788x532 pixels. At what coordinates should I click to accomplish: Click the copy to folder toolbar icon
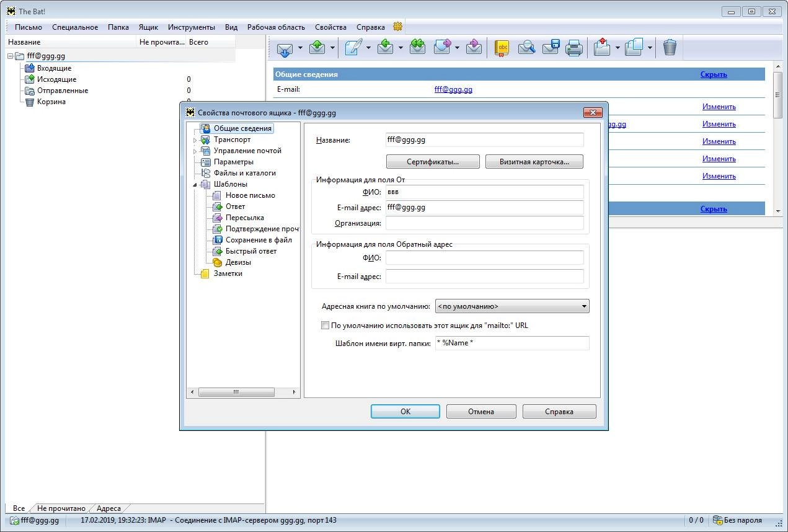click(634, 48)
